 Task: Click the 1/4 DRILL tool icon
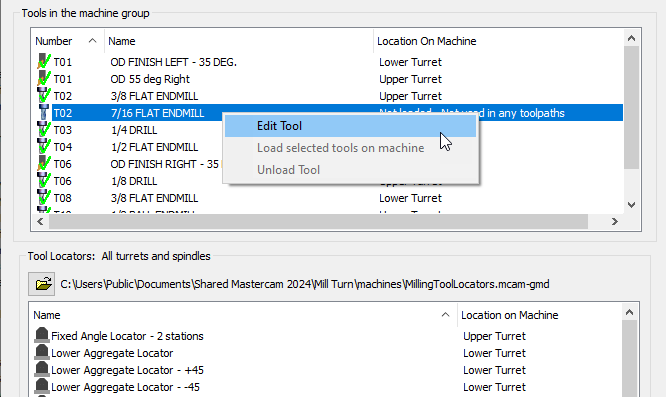point(43,130)
